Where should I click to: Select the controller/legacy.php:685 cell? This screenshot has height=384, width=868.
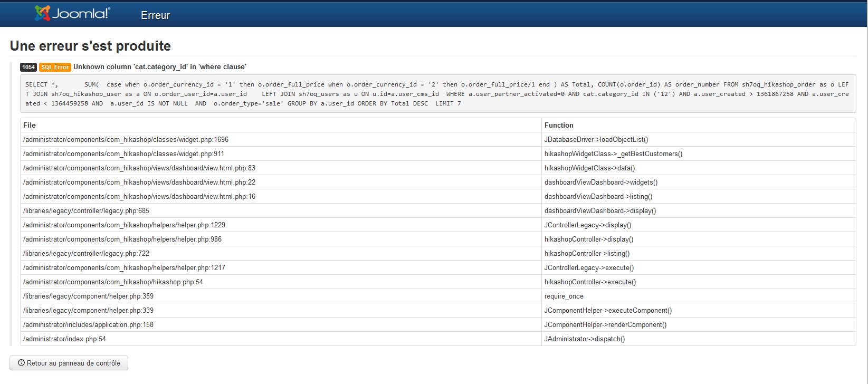tap(281, 210)
